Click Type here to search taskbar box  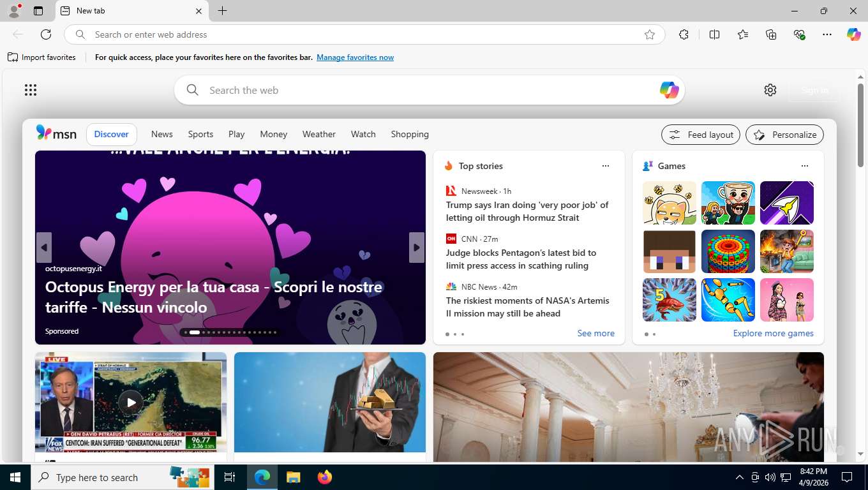(123, 477)
